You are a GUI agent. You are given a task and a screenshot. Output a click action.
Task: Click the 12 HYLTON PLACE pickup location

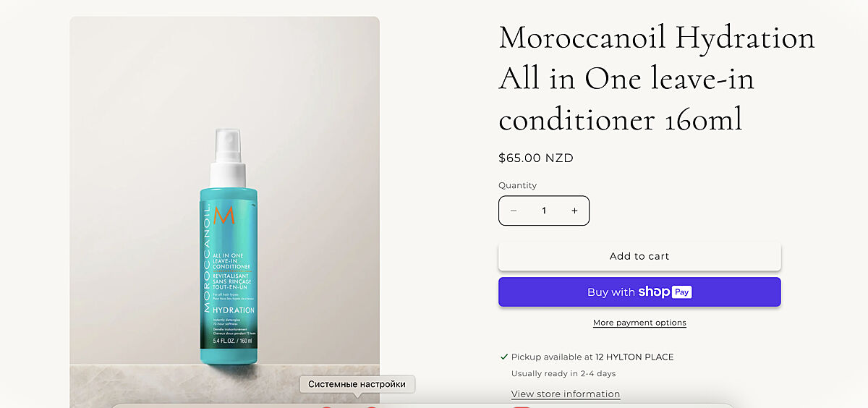click(x=634, y=357)
